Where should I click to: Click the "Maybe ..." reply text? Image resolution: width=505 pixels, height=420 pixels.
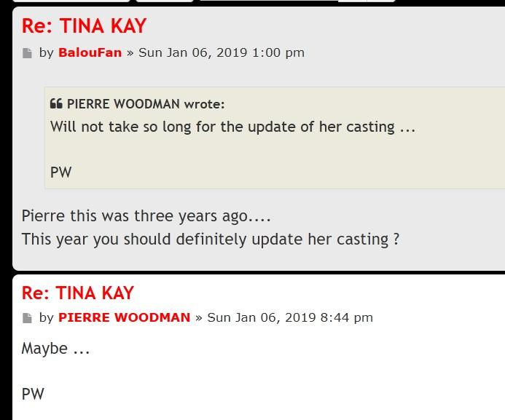tap(55, 349)
